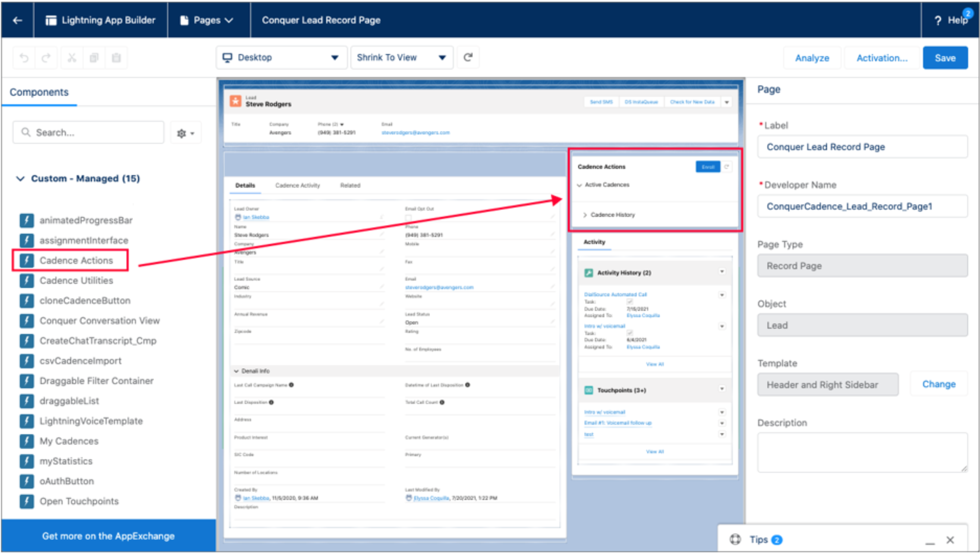Open the Touchpoints dropdown arrow
This screenshot has height=553, width=980.
pos(722,389)
